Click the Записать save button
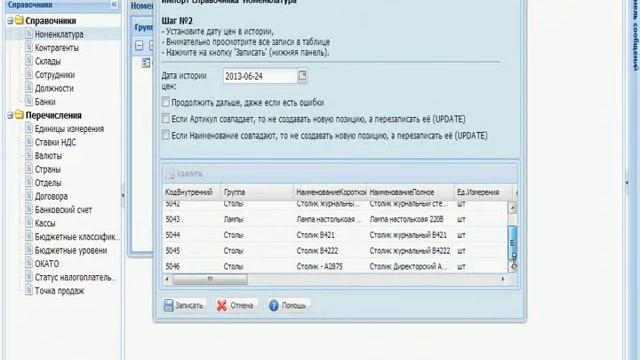 tap(183, 305)
